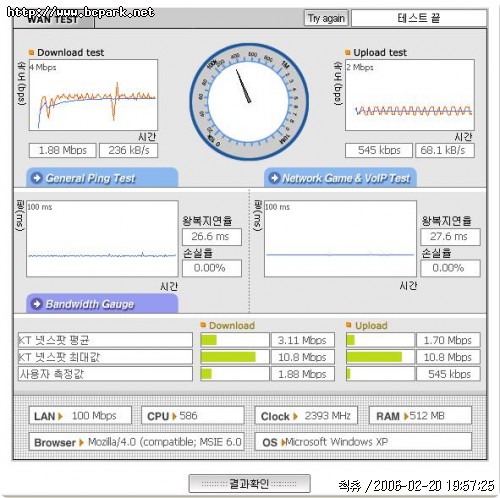Screen dimensions: 500x498
Task: Click the Download test speed graph
Action: pyautogui.click(x=93, y=95)
